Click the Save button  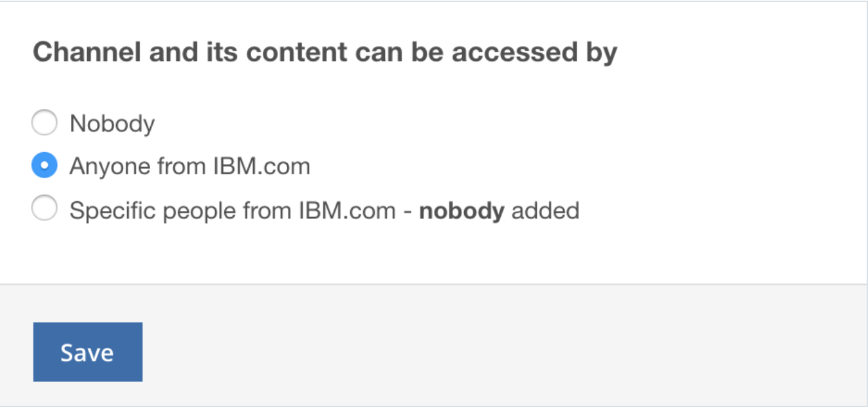click(88, 352)
